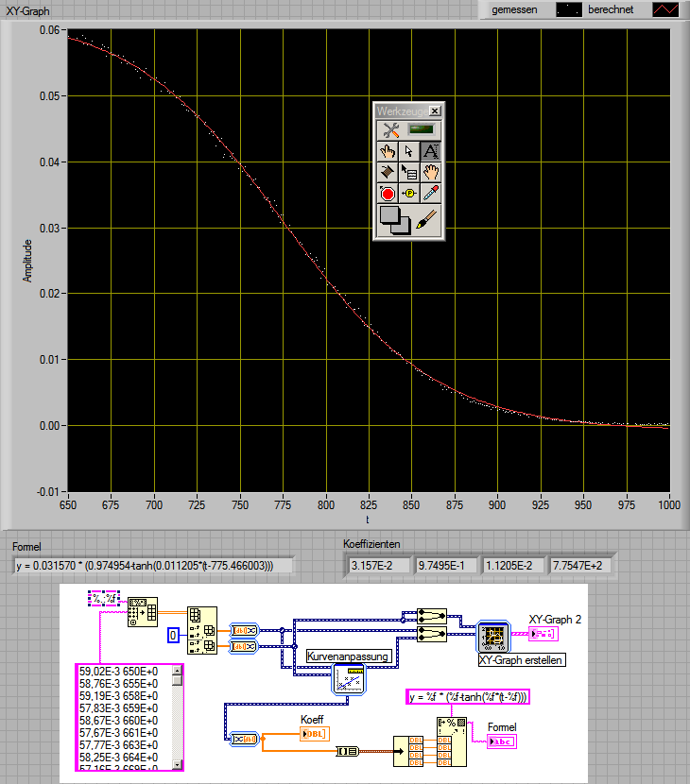
Task: Click the pink '%..;%f' format string constant
Action: coord(104,598)
